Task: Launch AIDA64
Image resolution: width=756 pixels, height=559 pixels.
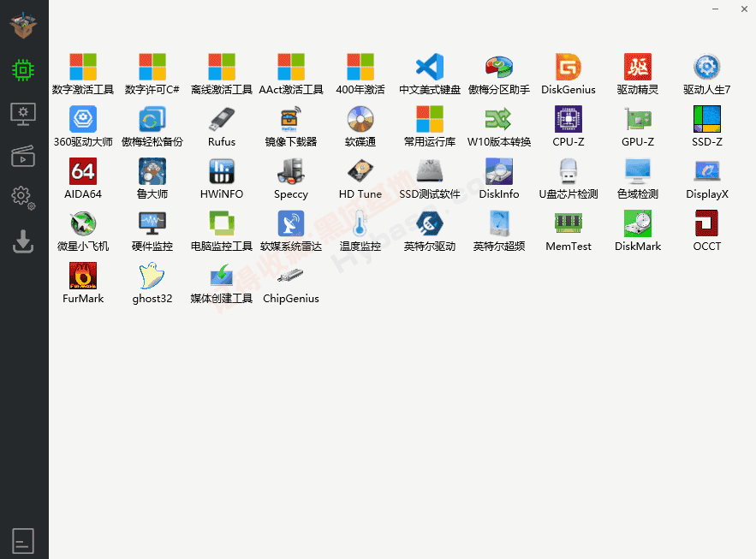Action: tap(83, 179)
